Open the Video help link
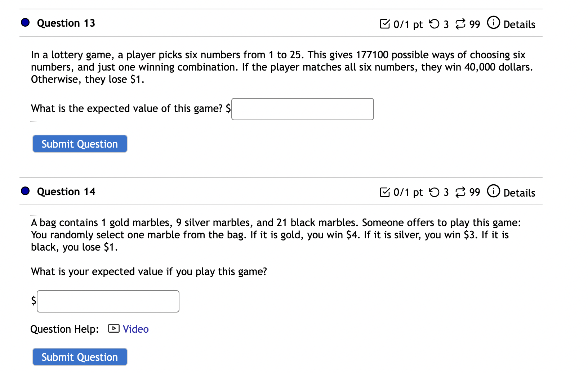This screenshot has width=588, height=373. pyautogui.click(x=135, y=329)
